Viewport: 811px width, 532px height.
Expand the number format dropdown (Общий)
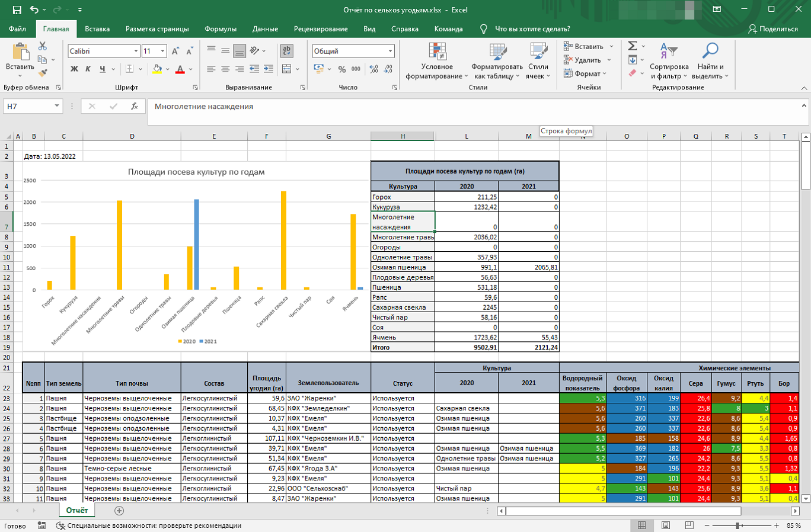(x=390, y=52)
